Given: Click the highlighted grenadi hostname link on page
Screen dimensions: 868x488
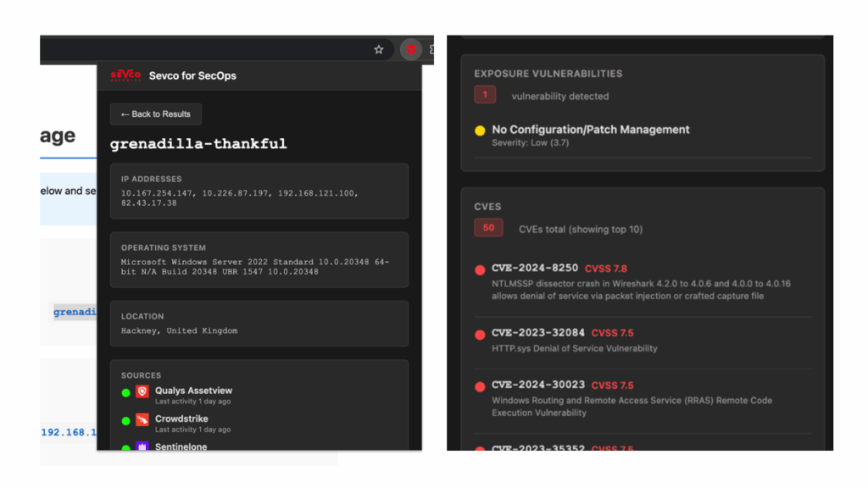Looking at the screenshot, I should 75,312.
